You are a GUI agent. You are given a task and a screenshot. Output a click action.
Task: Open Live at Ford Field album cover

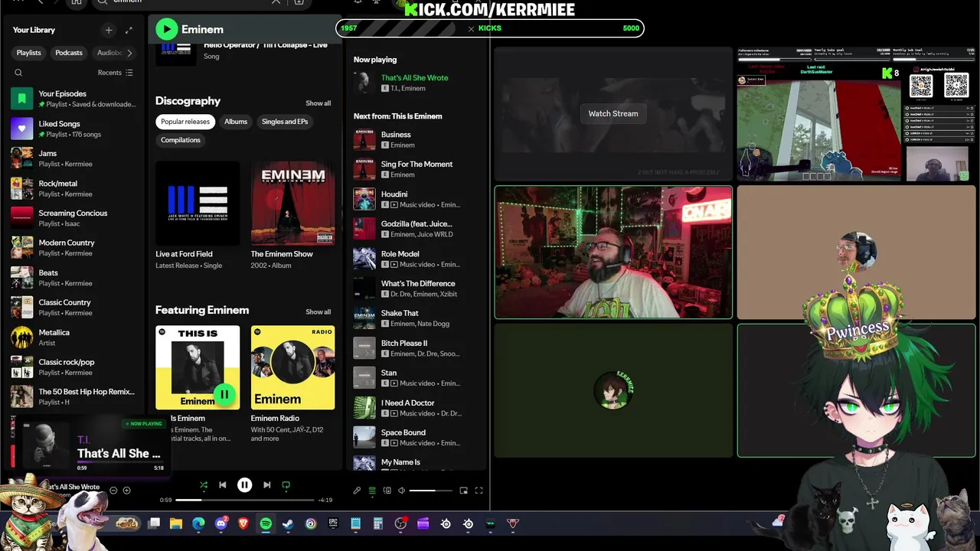pos(198,203)
